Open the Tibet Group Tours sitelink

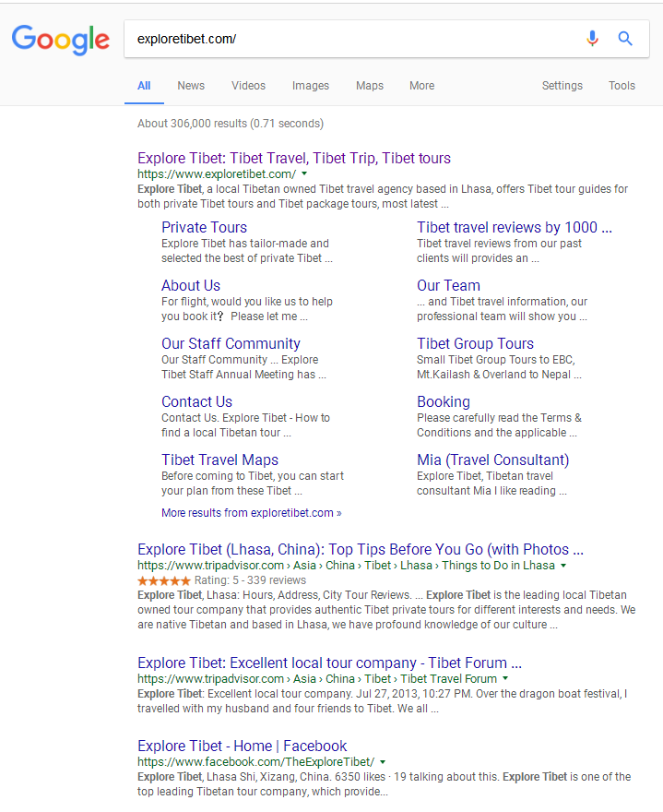tap(475, 343)
